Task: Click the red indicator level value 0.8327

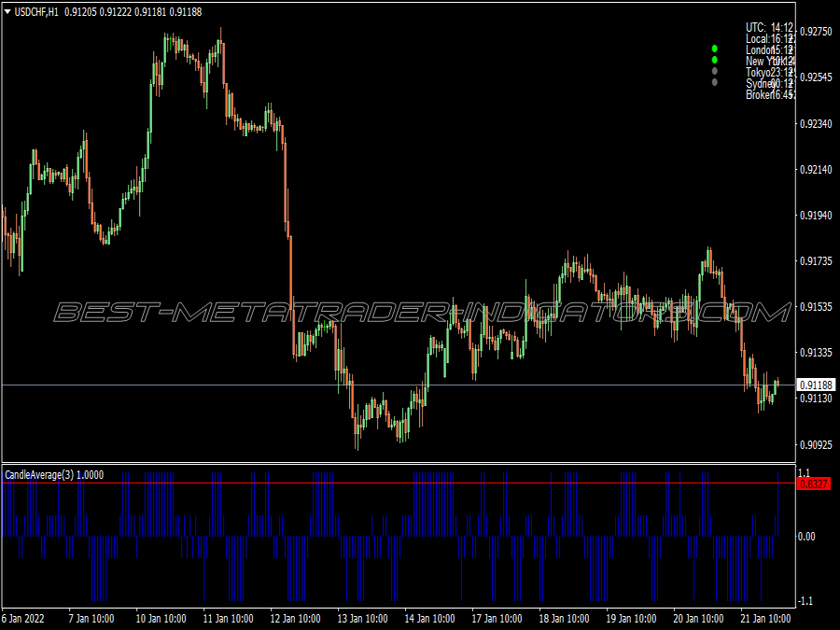Action: click(x=814, y=483)
